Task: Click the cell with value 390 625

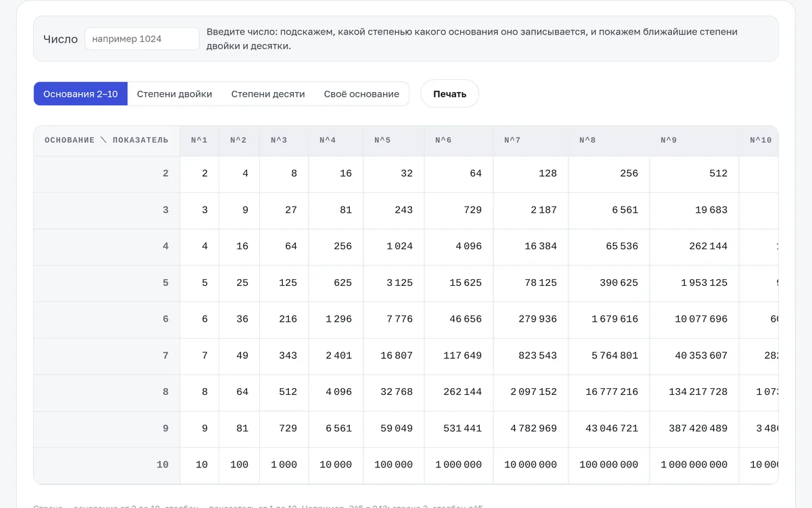Action: click(609, 283)
